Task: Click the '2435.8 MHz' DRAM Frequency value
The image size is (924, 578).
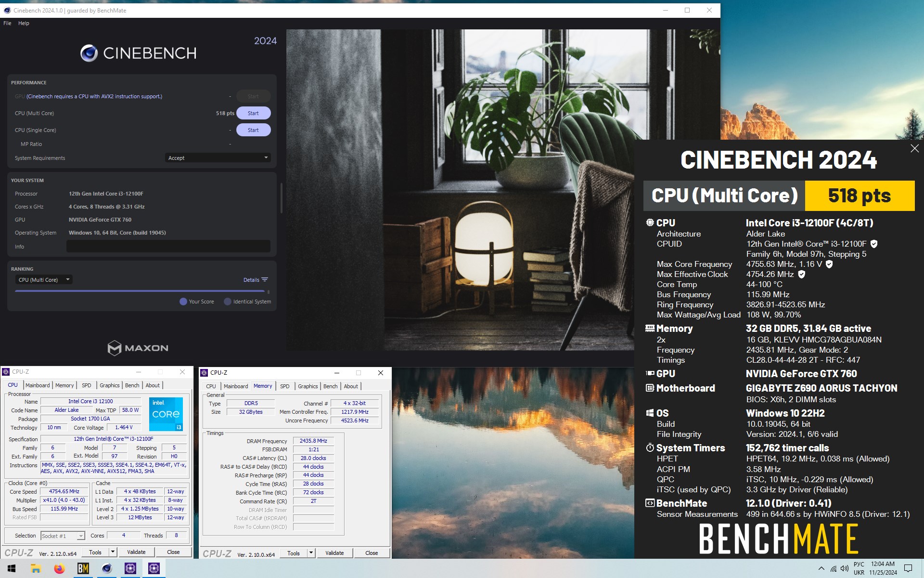Action: 313,441
